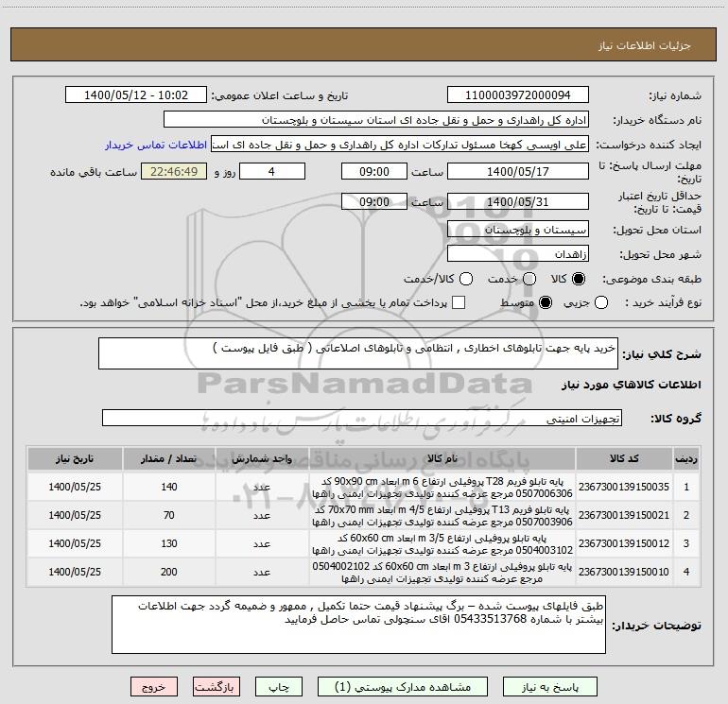Click the announcement date field 1400/05/12 - 10:02
This screenshot has height=704, width=728.
tap(136, 95)
